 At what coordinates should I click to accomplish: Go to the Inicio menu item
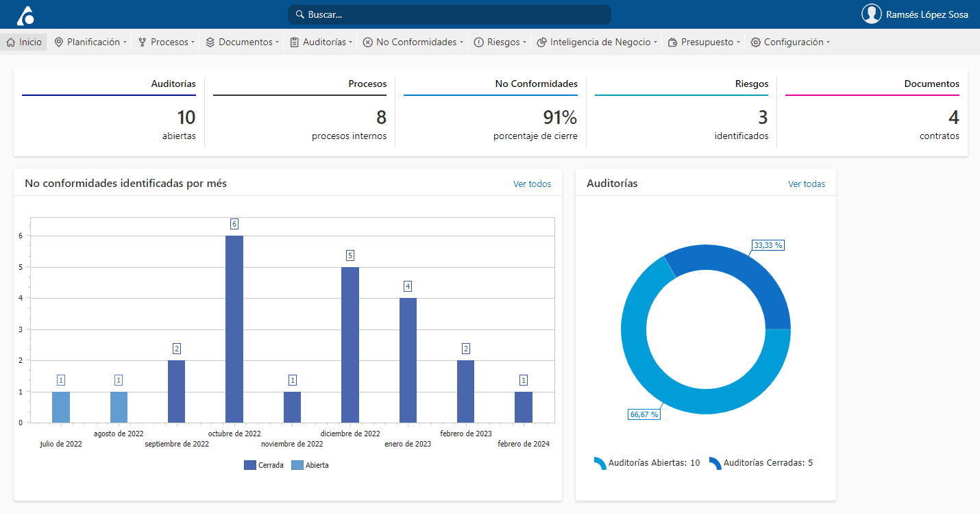tap(24, 42)
